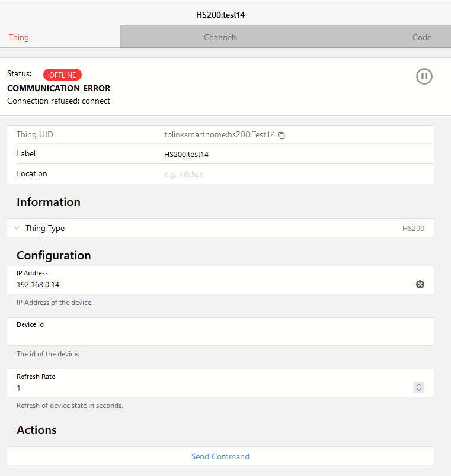Screen dimensions: 451x476
Task: Focus the Location input field
Action: tap(237, 175)
